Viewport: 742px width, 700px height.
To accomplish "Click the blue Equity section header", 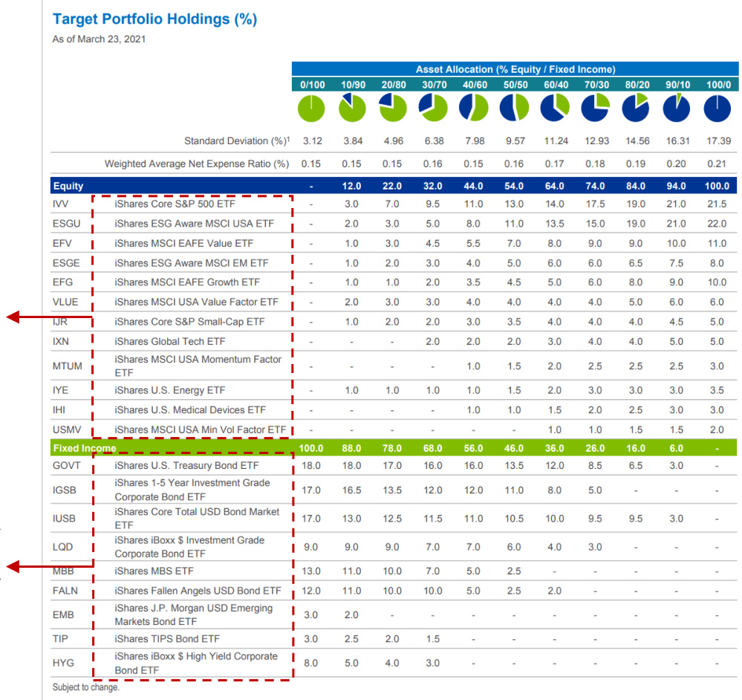I will pos(68,186).
